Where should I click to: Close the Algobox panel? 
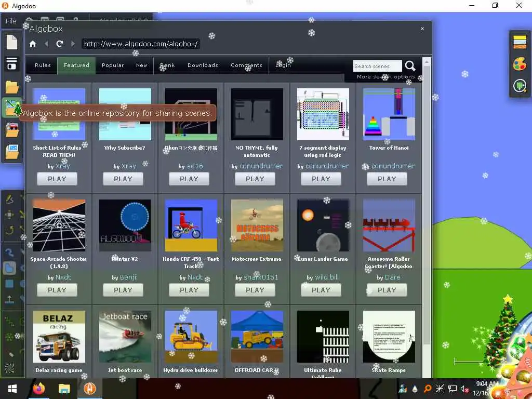coord(422,29)
